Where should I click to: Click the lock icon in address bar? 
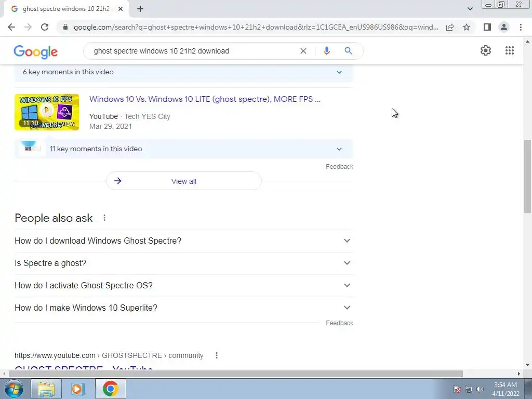tap(65, 27)
